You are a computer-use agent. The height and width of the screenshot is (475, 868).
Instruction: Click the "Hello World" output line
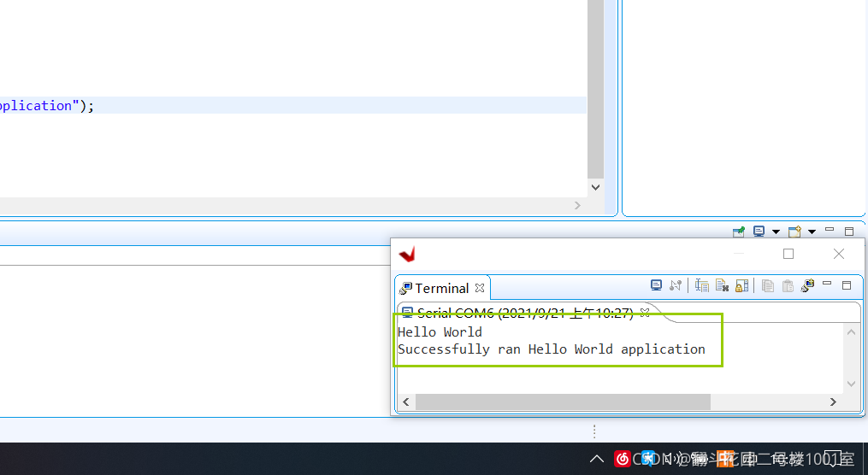coord(440,331)
